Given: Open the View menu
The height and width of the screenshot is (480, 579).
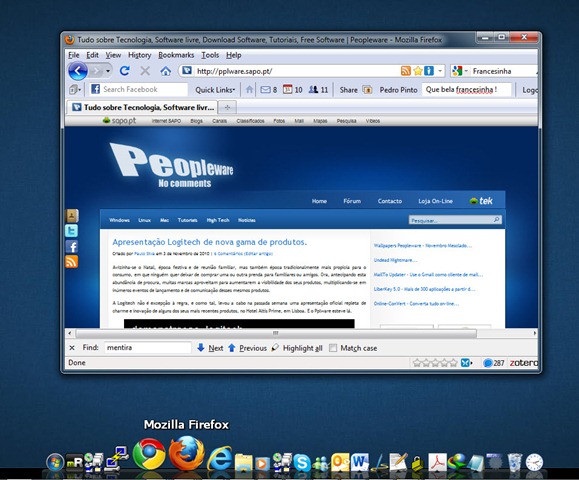Looking at the screenshot, I should click(113, 55).
